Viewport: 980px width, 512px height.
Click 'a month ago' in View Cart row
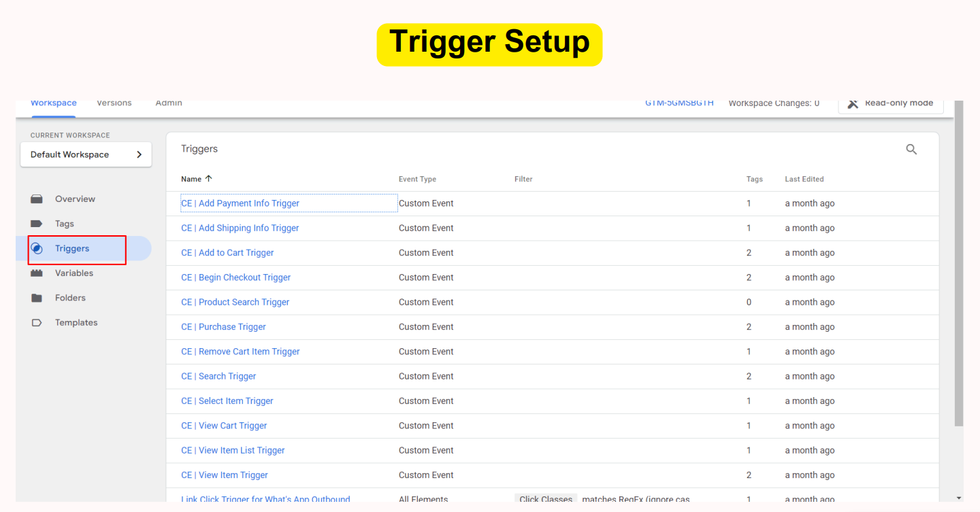pyautogui.click(x=810, y=426)
